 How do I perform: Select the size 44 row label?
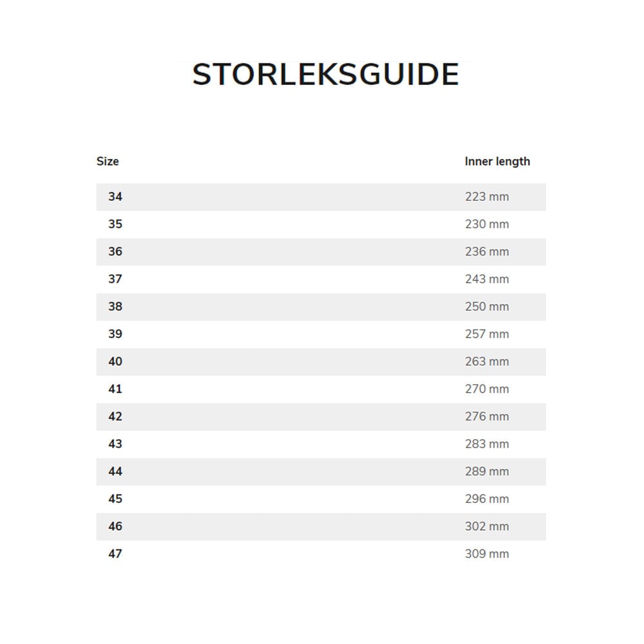(x=115, y=471)
